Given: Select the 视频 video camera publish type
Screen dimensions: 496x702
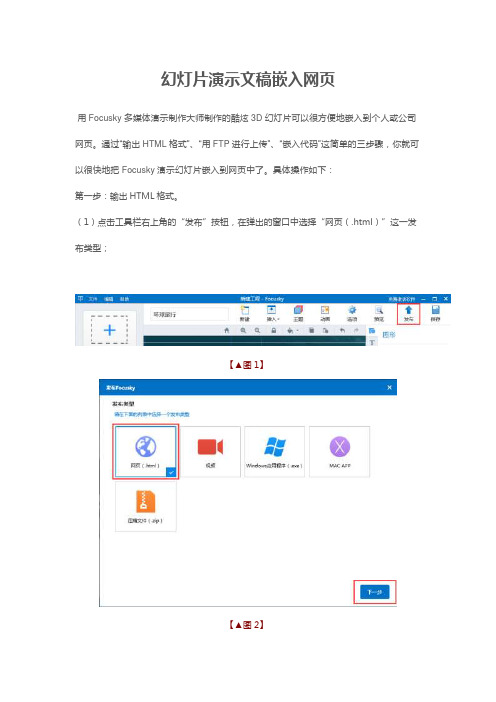Looking at the screenshot, I should point(210,451).
